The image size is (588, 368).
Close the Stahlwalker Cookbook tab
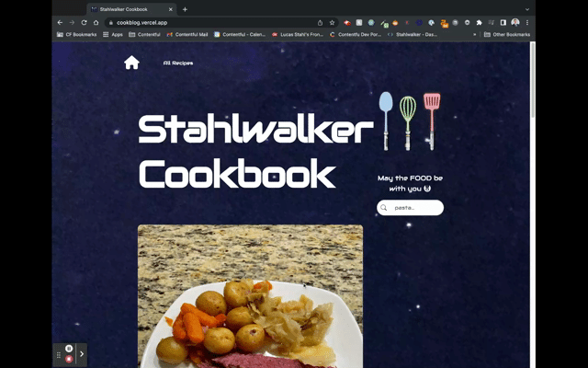171,9
